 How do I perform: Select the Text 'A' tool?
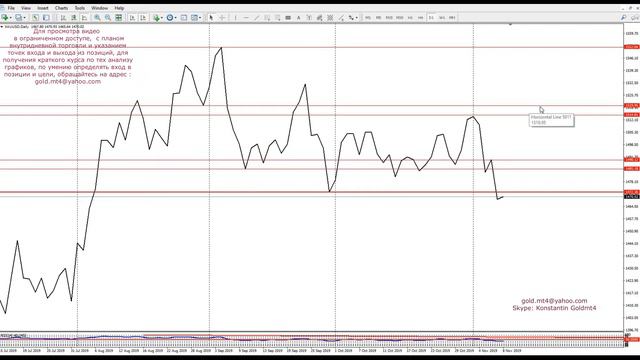pos(298,18)
